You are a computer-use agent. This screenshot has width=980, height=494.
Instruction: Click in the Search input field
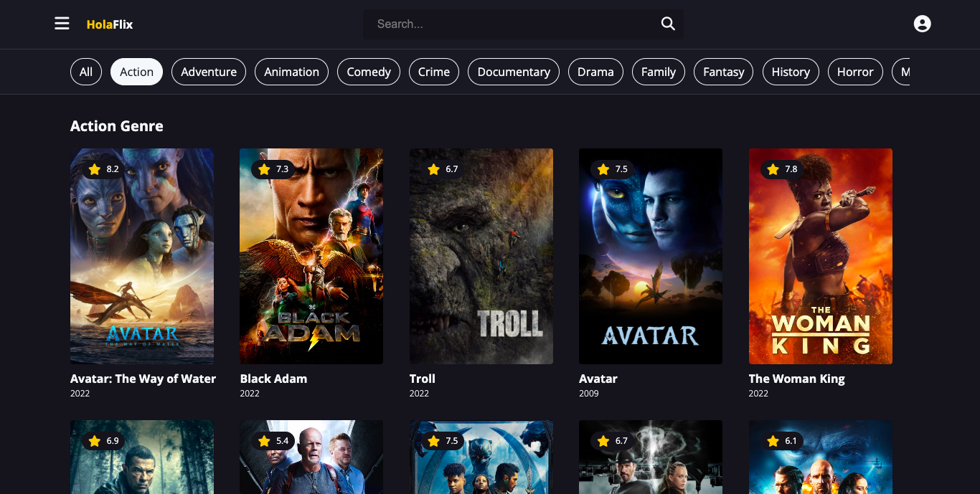pos(509,24)
